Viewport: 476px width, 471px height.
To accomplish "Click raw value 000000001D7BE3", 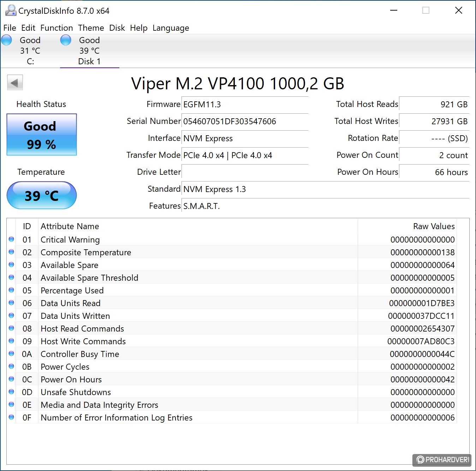I will tap(422, 303).
